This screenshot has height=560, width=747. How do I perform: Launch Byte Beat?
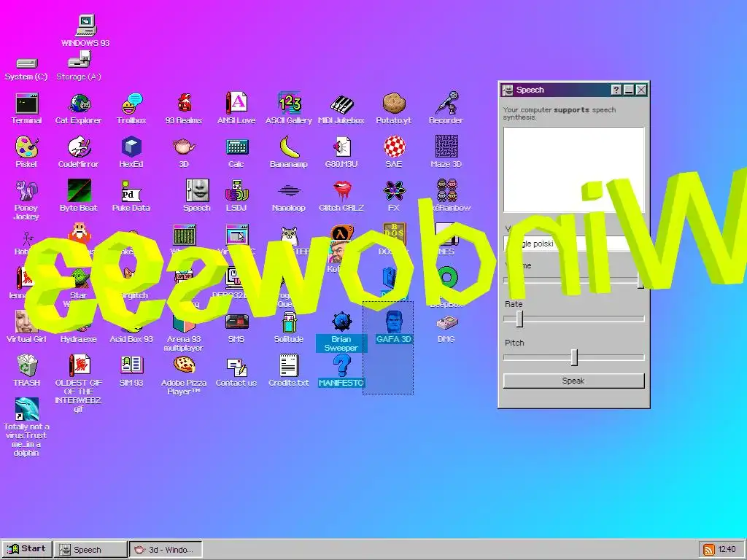79,196
